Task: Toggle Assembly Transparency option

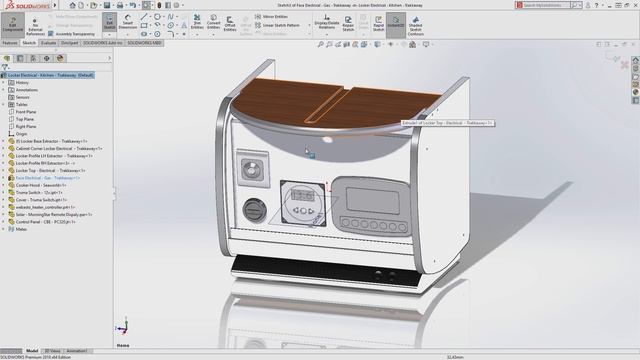Action: pyautogui.click(x=71, y=34)
